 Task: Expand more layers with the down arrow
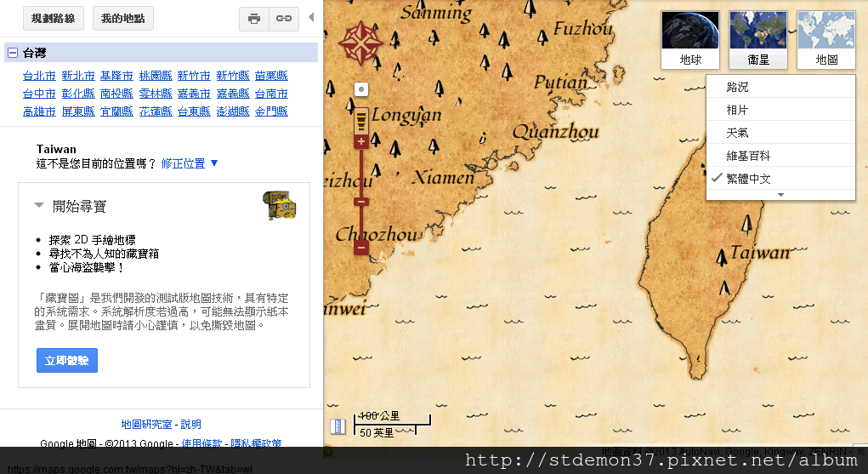(780, 195)
